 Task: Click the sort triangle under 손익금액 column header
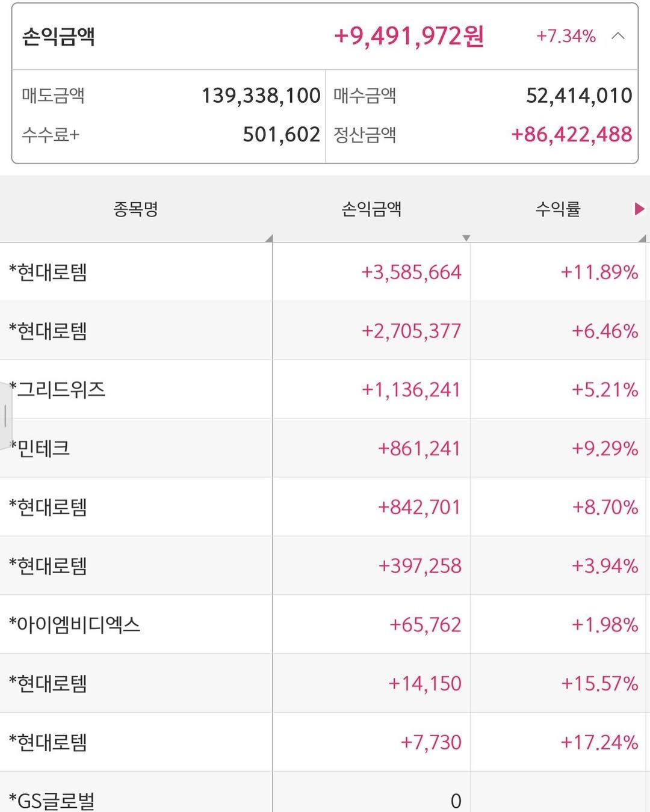466,238
